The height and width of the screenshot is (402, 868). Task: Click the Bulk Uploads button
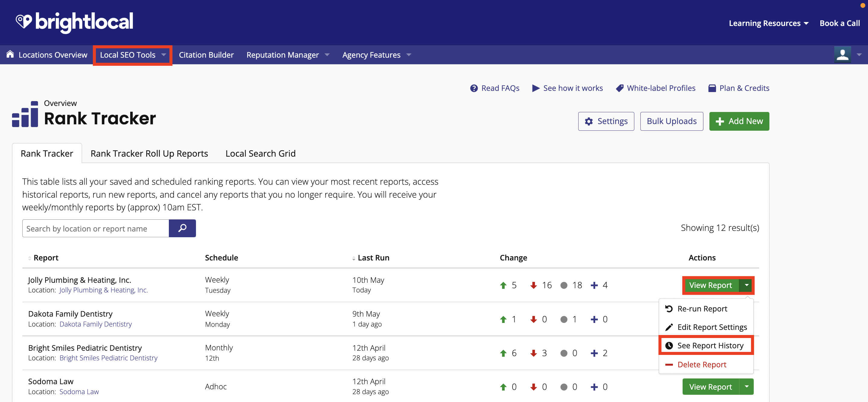coord(671,121)
